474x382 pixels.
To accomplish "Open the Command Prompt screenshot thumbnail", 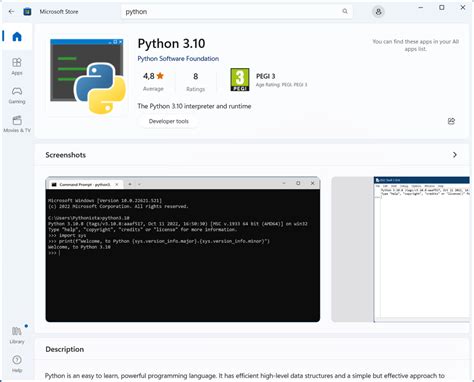I will [183, 249].
